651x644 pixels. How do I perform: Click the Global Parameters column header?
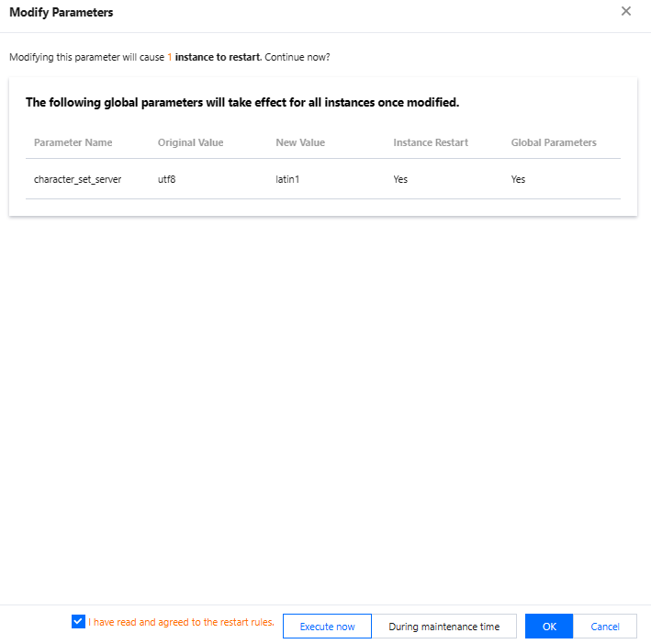tap(554, 143)
